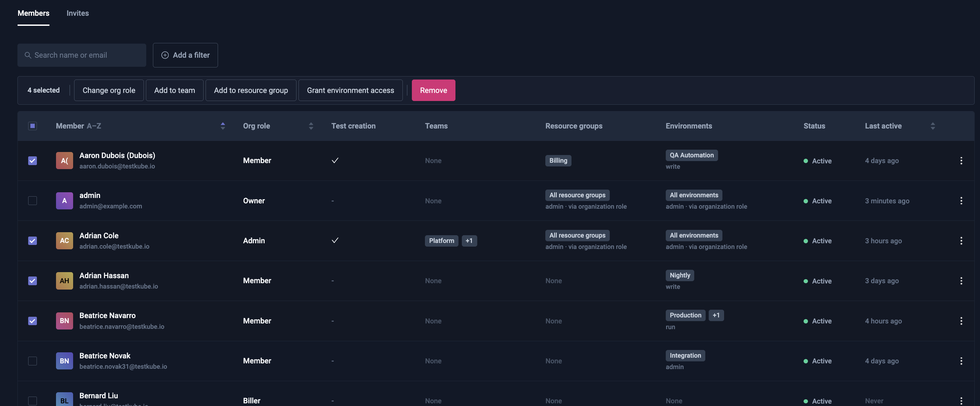Click Add to resource group button

click(x=251, y=90)
